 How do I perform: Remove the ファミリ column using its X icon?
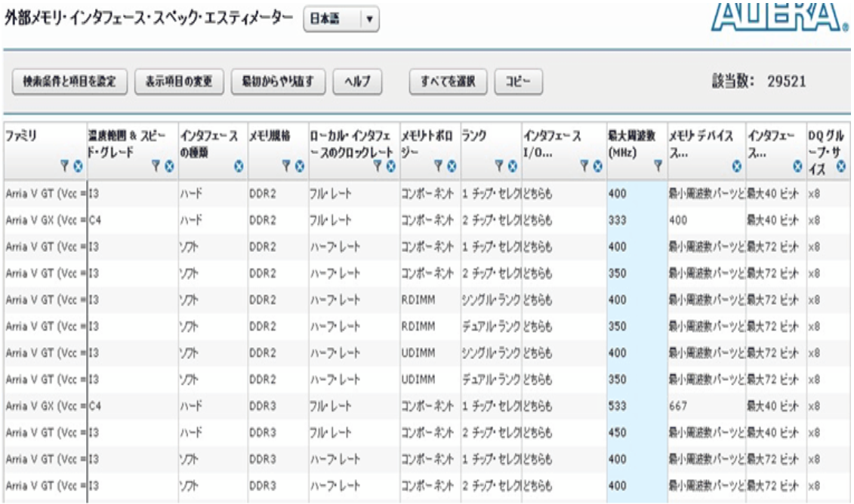(76, 164)
